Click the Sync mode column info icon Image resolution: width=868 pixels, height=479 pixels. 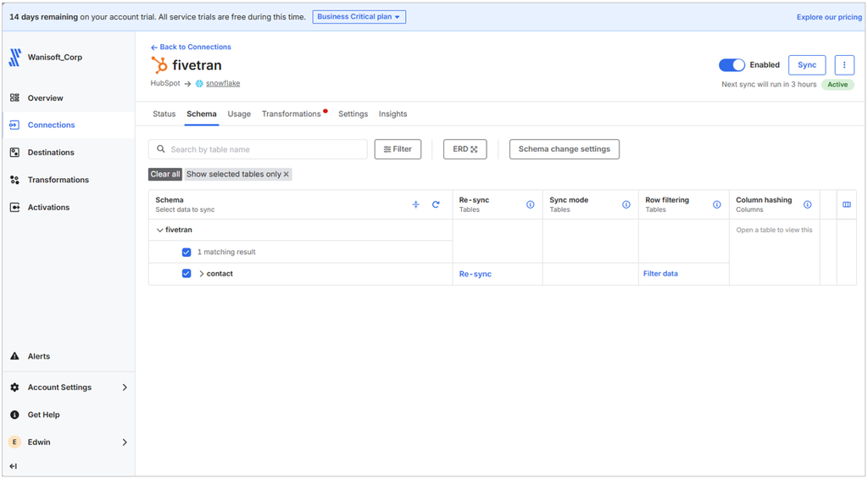click(x=626, y=204)
